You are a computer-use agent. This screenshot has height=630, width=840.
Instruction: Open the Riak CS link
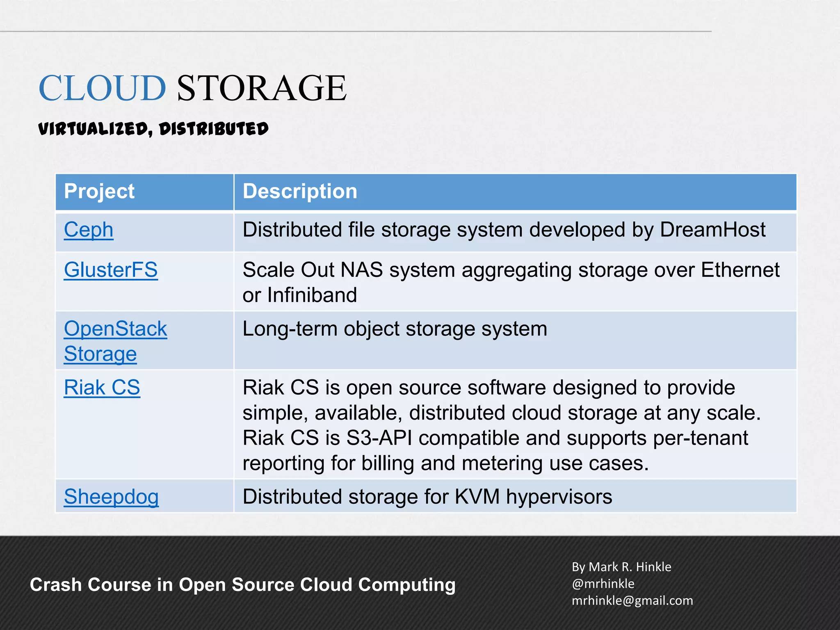click(x=102, y=388)
